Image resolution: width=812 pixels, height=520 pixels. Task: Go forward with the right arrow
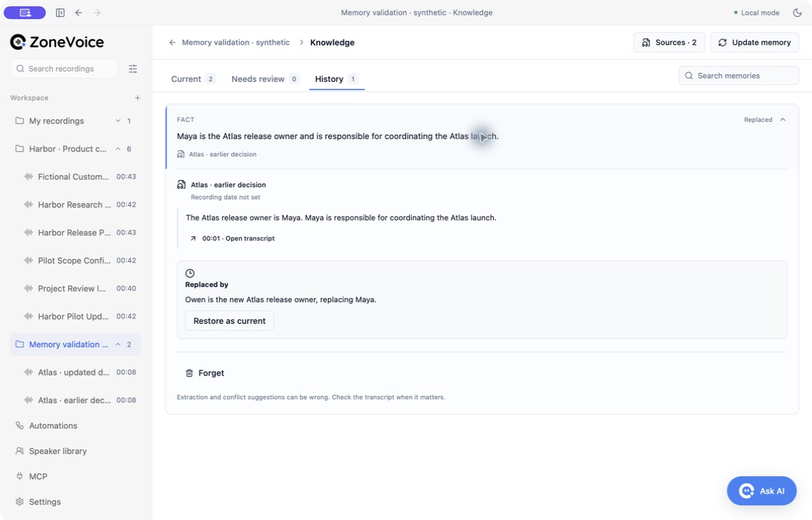coord(97,12)
